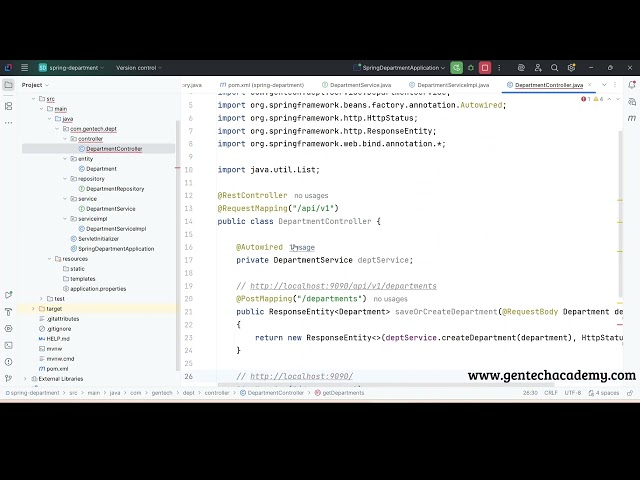Open the Maven tool window icon

pyautogui.click(x=632, y=118)
